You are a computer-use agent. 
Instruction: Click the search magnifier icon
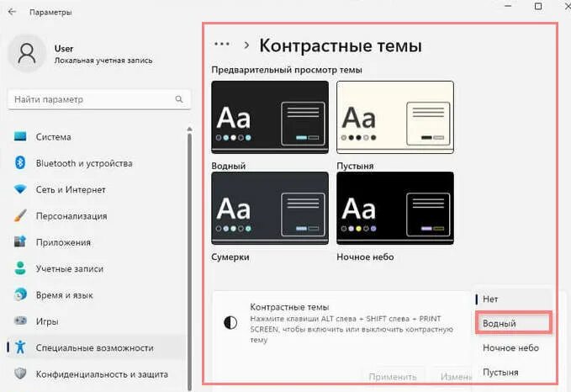click(179, 99)
